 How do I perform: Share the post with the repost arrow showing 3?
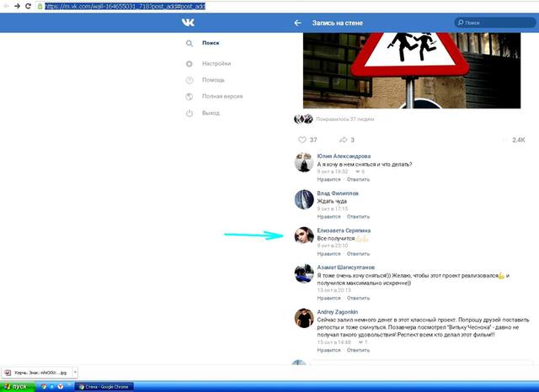346,140
